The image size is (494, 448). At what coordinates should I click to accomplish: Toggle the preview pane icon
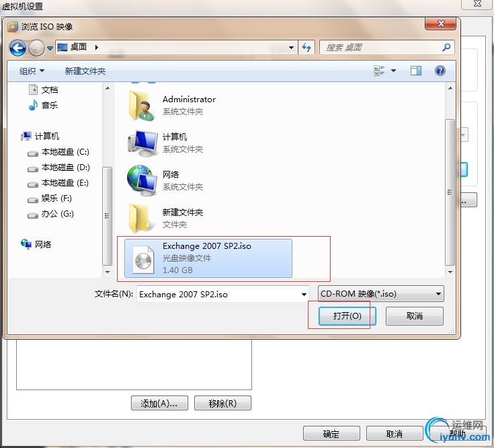click(416, 71)
